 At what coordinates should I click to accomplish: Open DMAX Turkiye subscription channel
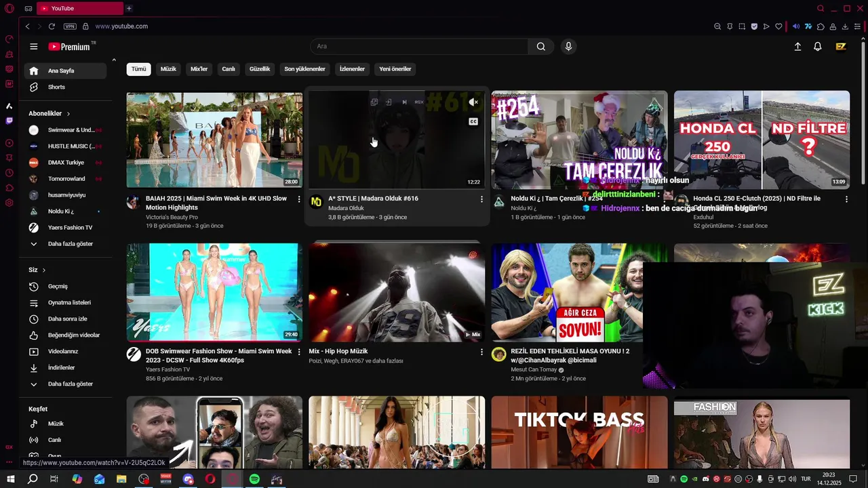(x=65, y=163)
